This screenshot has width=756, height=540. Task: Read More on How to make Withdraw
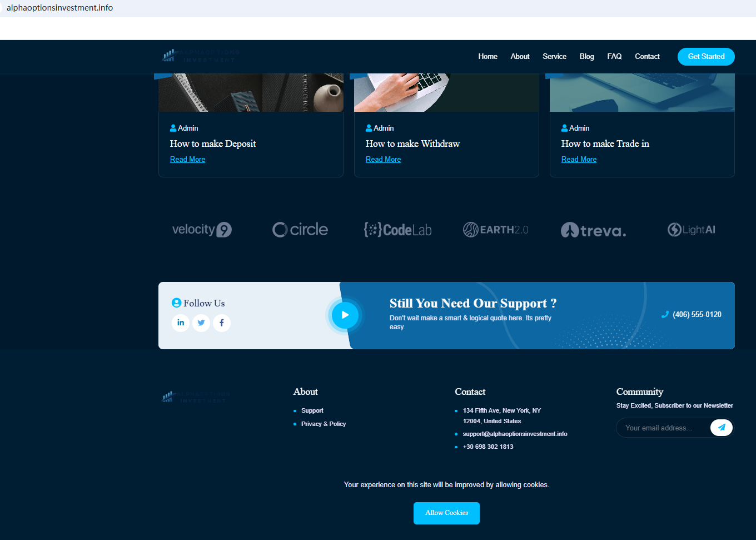tap(384, 160)
